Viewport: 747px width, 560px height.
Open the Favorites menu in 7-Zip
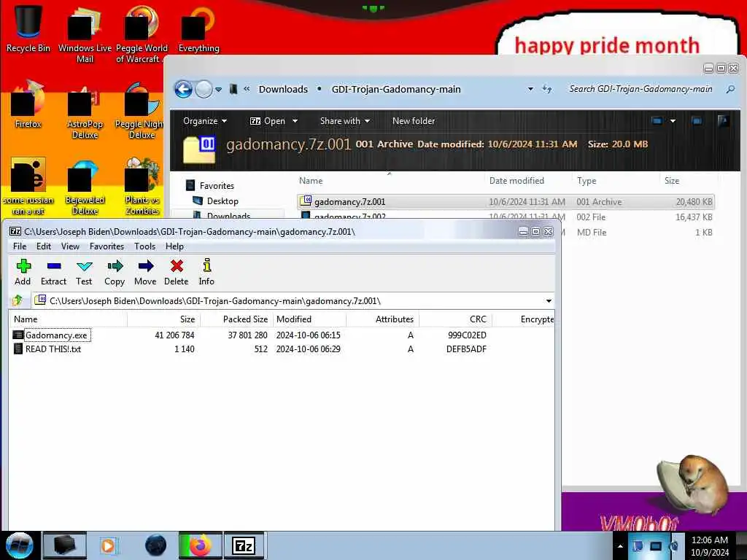(107, 246)
